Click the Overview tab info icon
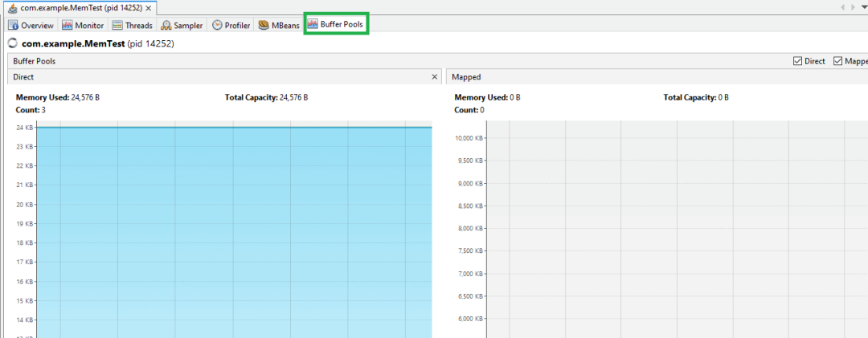The image size is (868, 338). (x=14, y=26)
